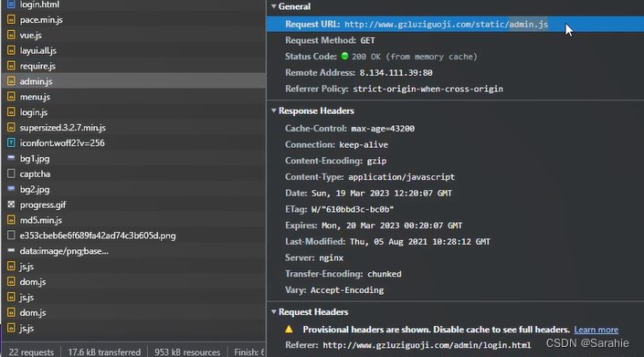Image resolution: width=644 pixels, height=357 pixels.
Task: Click the Cache-Control max-age=43200 value
Action: point(383,129)
